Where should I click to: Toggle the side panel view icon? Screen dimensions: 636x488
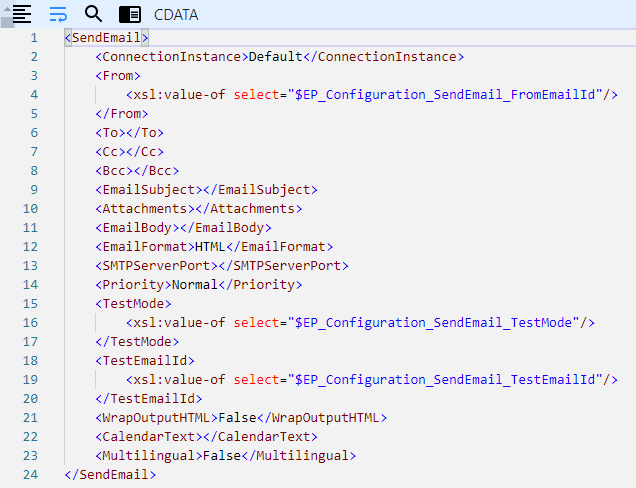pos(130,15)
